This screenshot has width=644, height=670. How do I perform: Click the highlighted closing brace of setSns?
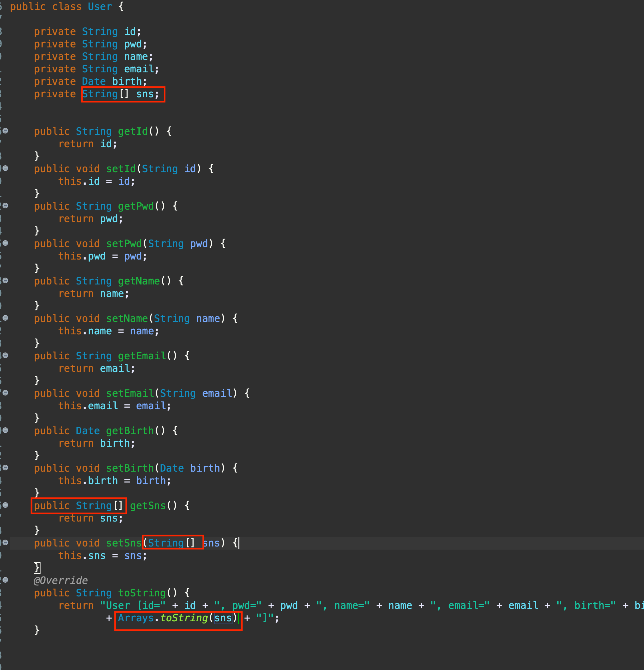[x=37, y=568]
